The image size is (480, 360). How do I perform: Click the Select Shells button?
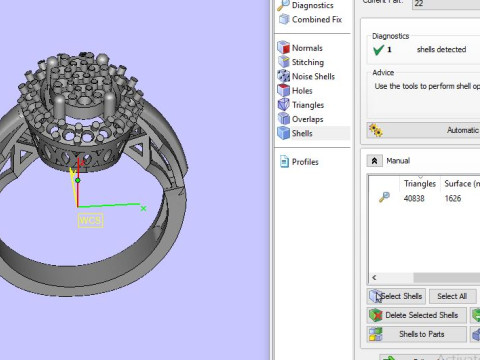396,296
